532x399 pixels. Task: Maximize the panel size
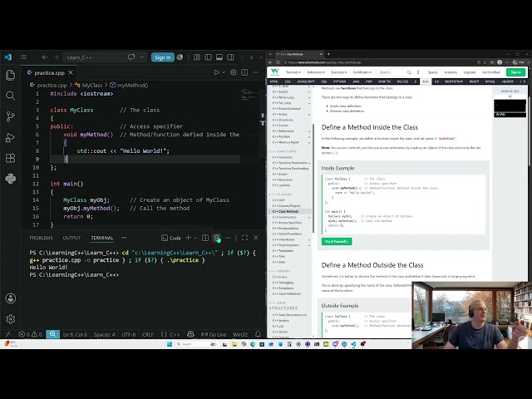tap(244, 238)
